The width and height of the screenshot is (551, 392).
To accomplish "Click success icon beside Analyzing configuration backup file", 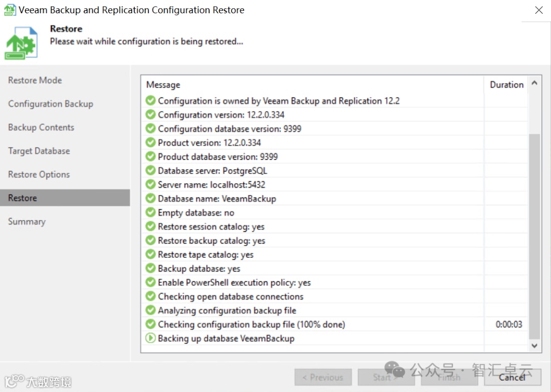I will click(151, 310).
